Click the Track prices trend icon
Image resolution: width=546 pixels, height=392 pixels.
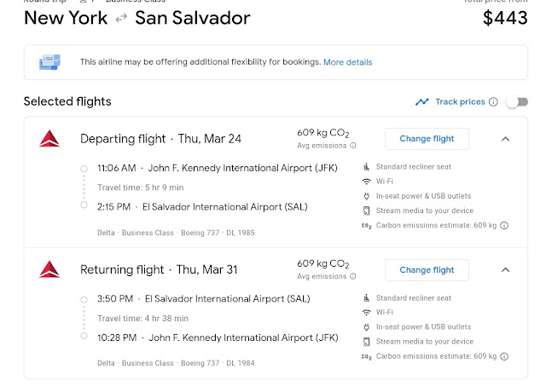pos(421,102)
